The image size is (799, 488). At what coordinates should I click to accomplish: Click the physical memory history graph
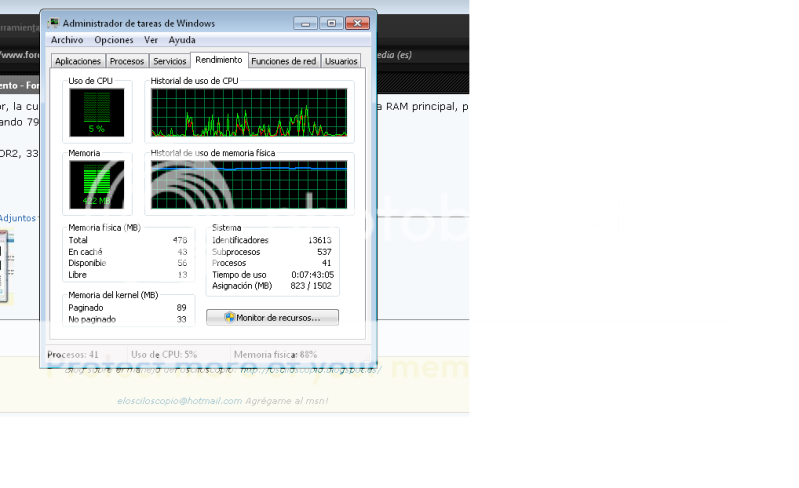(x=249, y=184)
